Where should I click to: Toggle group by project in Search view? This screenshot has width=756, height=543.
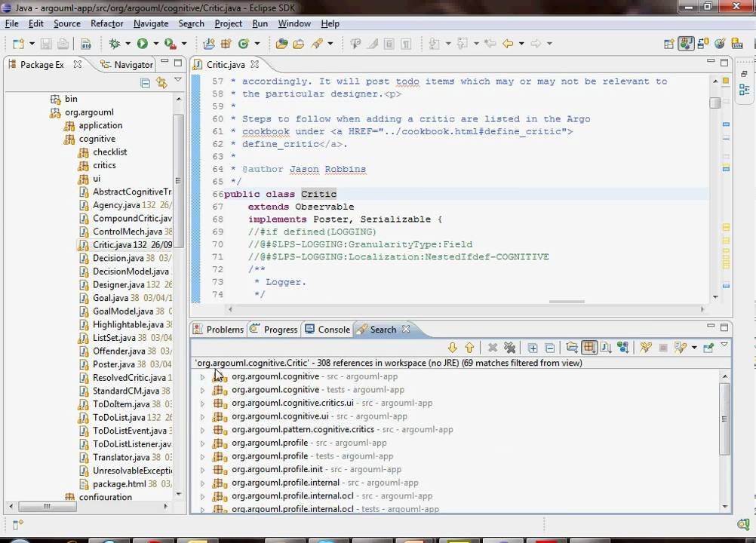(x=572, y=348)
